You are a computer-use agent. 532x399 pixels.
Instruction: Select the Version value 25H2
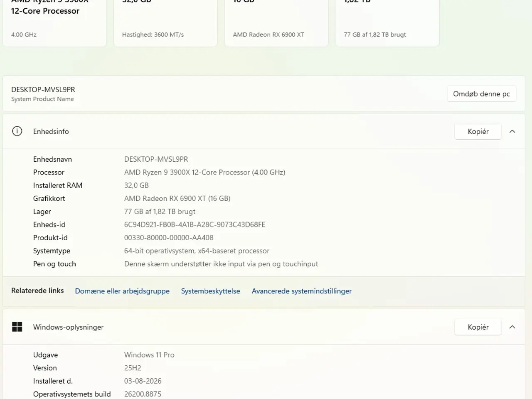point(133,368)
